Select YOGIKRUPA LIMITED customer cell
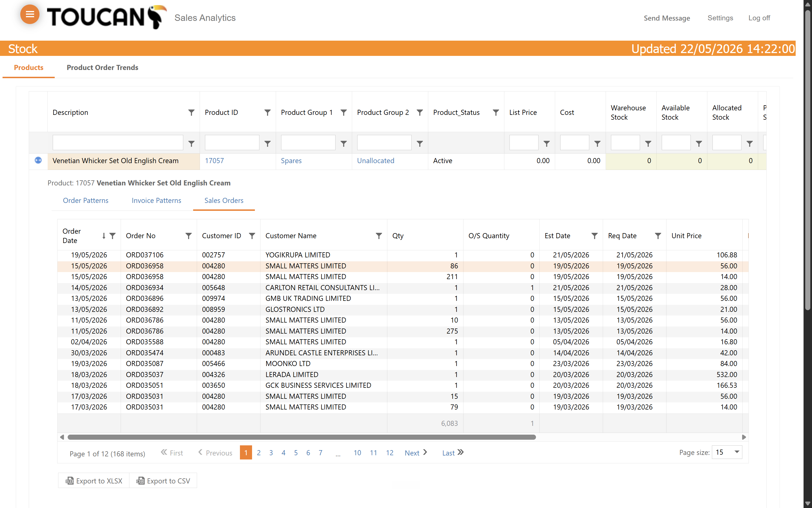The image size is (812, 508). click(323, 255)
